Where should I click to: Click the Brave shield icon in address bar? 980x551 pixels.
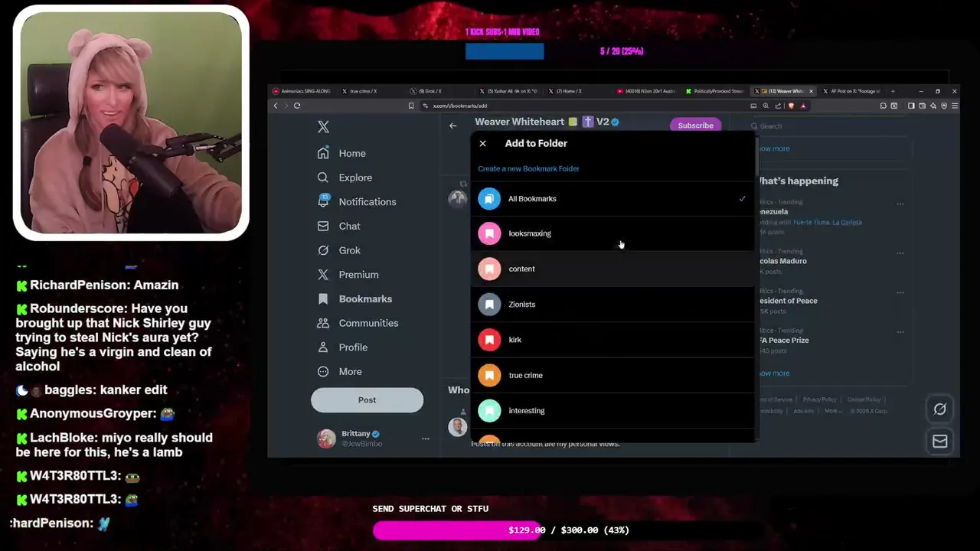click(x=791, y=106)
